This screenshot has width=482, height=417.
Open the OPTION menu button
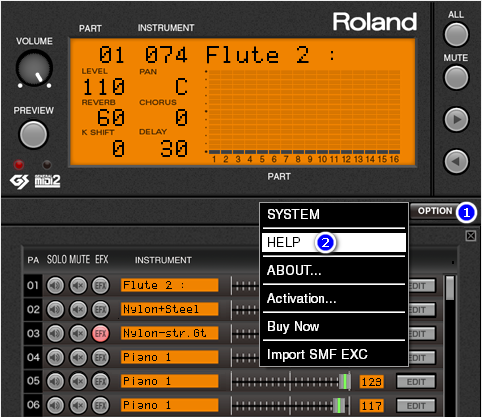tap(435, 211)
